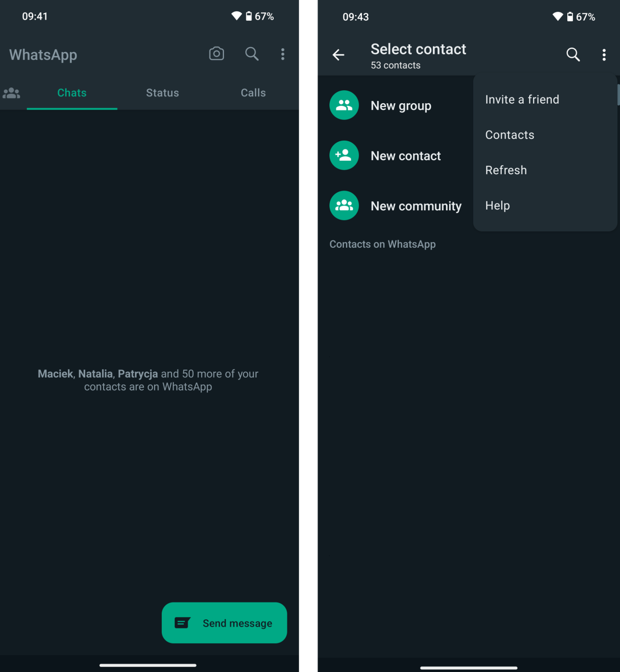Select the New group label

(401, 106)
